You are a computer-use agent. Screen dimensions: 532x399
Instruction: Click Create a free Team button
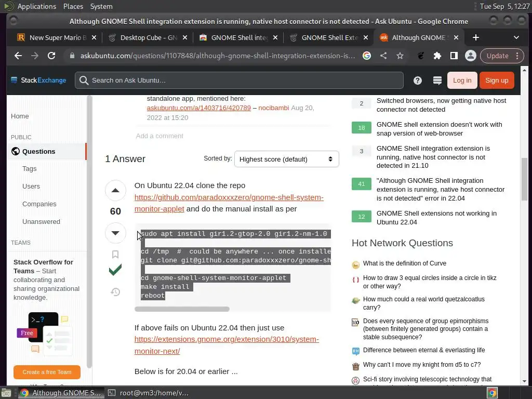[47, 372]
